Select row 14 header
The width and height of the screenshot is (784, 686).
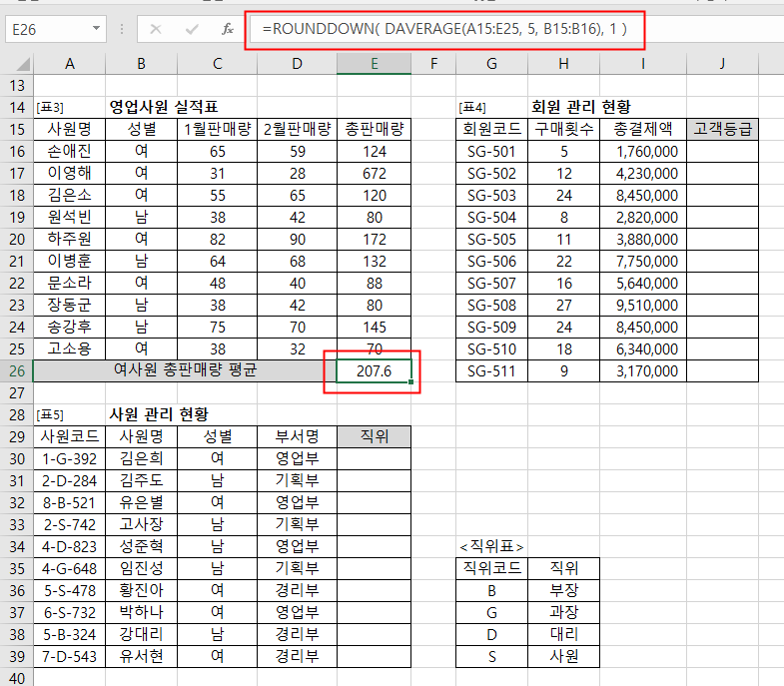(17, 108)
